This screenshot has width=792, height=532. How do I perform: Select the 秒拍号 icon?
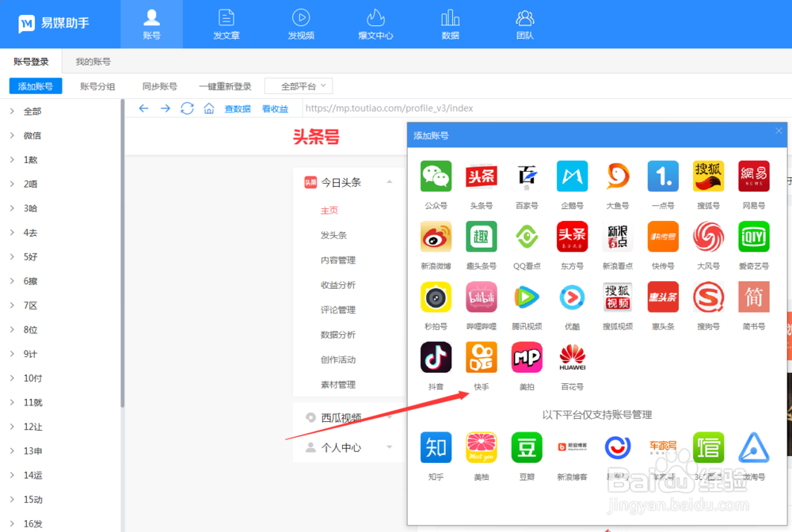[x=436, y=297]
